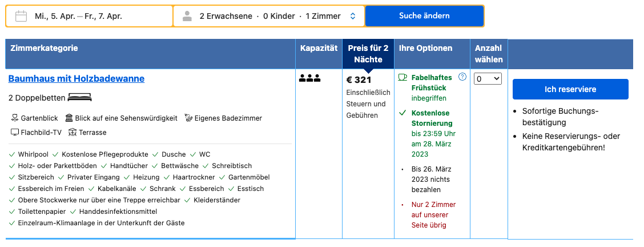Click the Gartenblick flower icon
This screenshot has height=247, width=644.
[15, 118]
